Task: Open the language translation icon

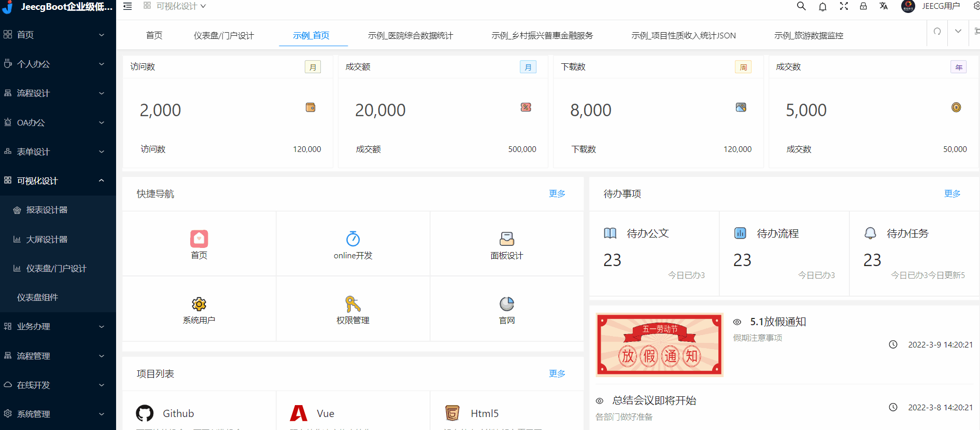Action: click(x=884, y=6)
